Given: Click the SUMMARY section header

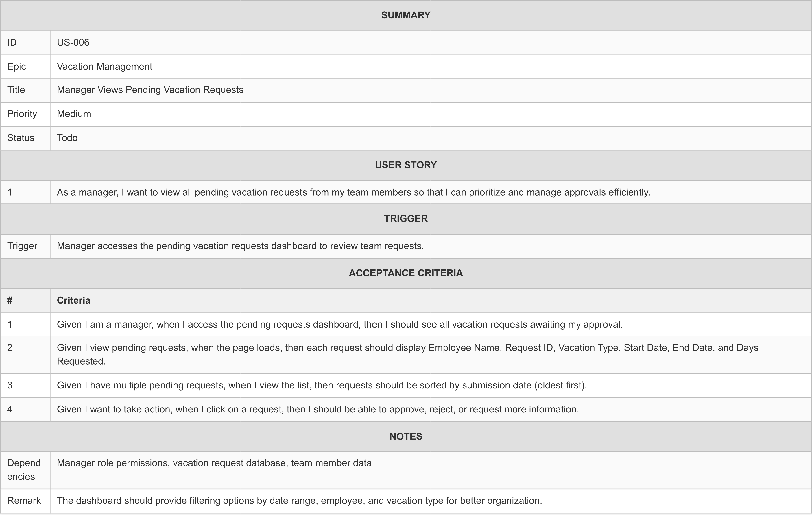Looking at the screenshot, I should (406, 15).
